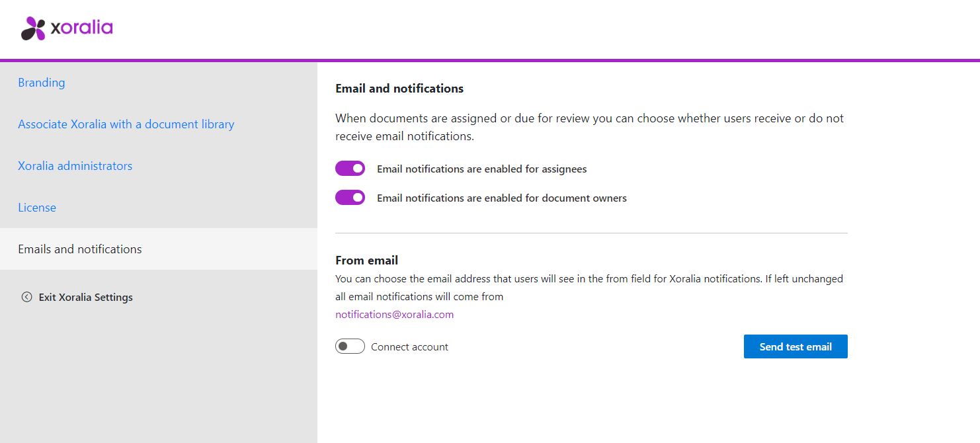This screenshot has width=980, height=443.
Task: Open the Branding settings page
Action: coord(42,83)
